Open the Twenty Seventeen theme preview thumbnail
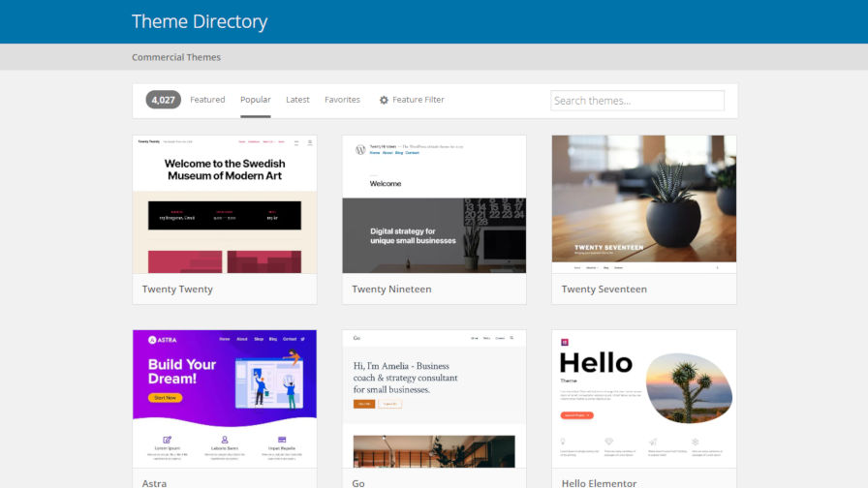 point(644,204)
